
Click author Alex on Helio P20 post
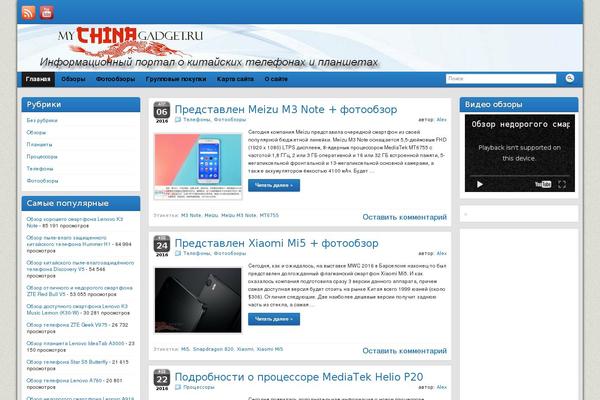coord(442,387)
